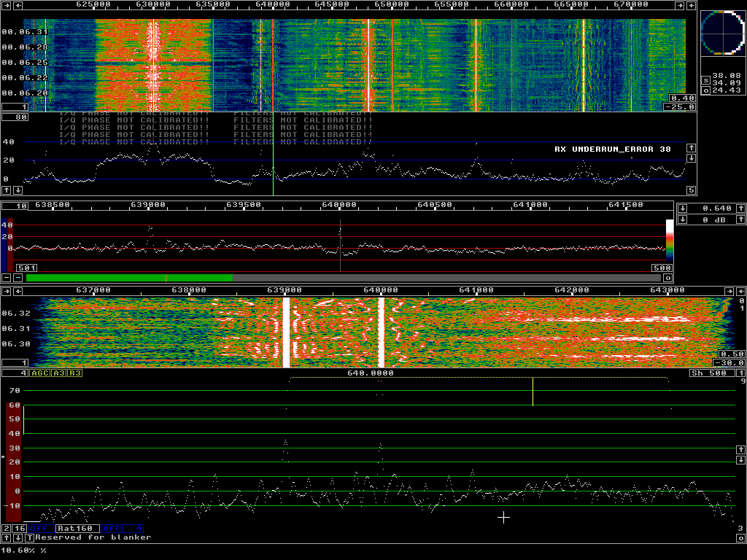The image size is (747, 560).
Task: Click the 640.0000 frequency readout
Action: (371, 373)
